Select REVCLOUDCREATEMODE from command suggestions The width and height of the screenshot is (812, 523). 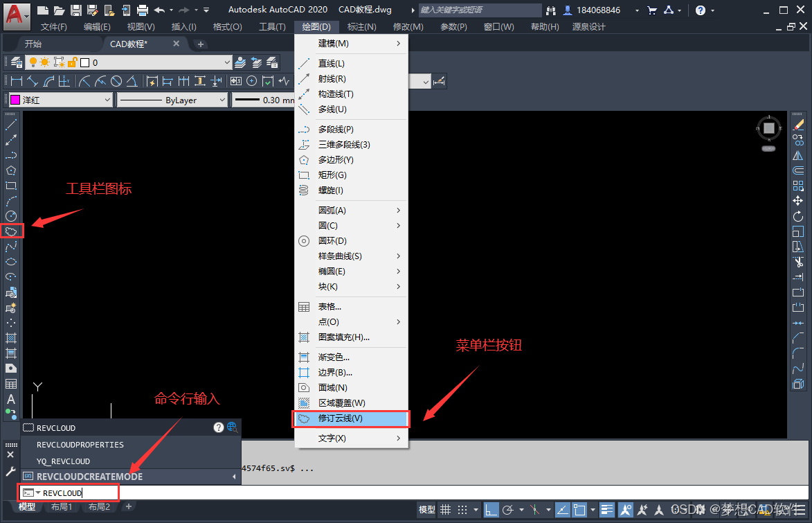point(131,477)
